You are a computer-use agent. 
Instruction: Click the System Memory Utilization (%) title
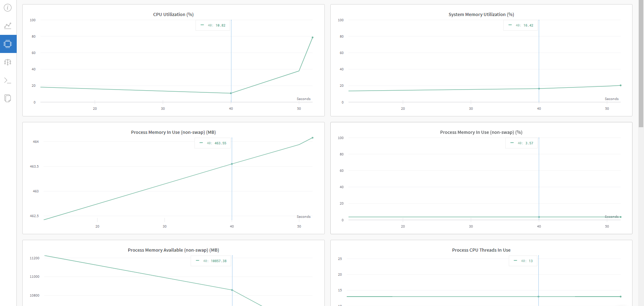click(481, 14)
